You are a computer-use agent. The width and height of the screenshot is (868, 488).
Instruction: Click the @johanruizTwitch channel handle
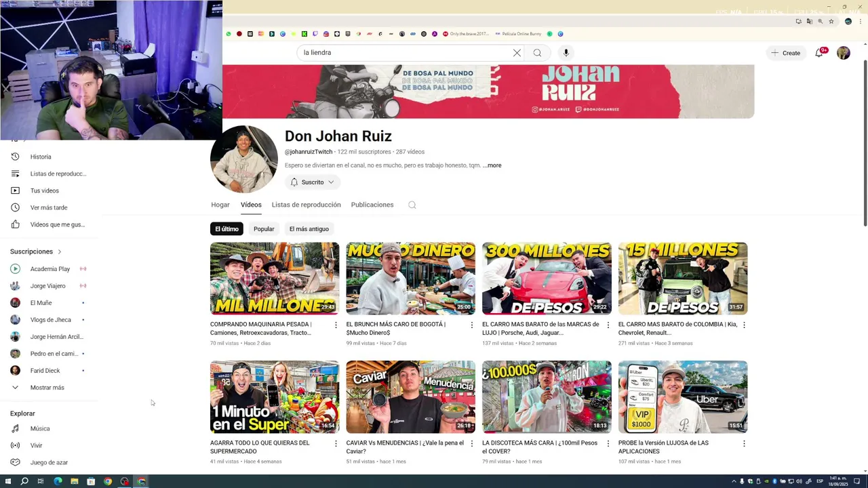coord(309,152)
